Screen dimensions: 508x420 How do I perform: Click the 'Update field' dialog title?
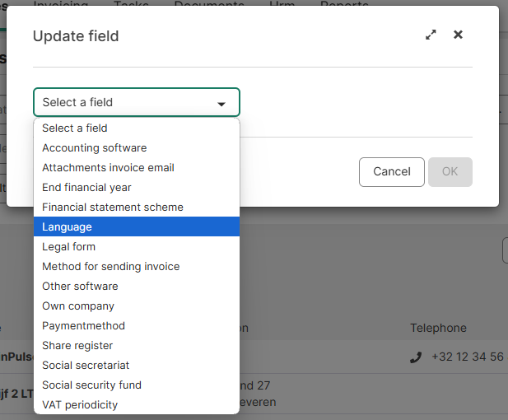click(76, 36)
